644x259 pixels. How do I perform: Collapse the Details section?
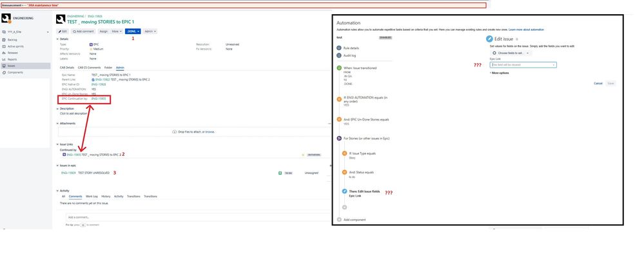point(57,39)
